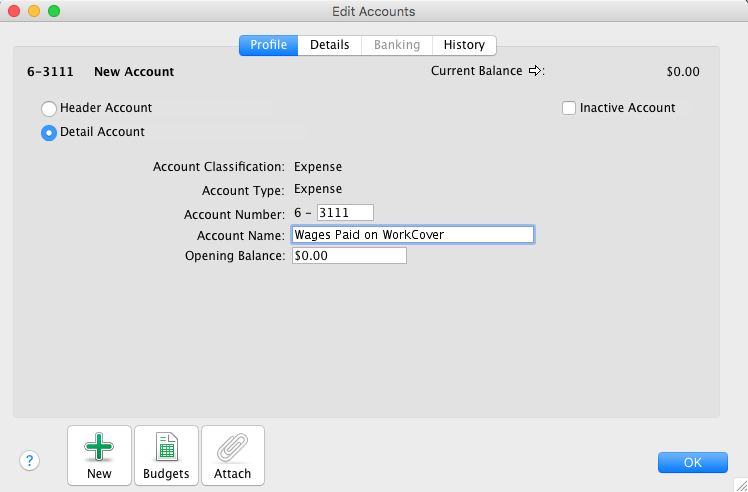Select the Header Account radio button

pos(48,108)
